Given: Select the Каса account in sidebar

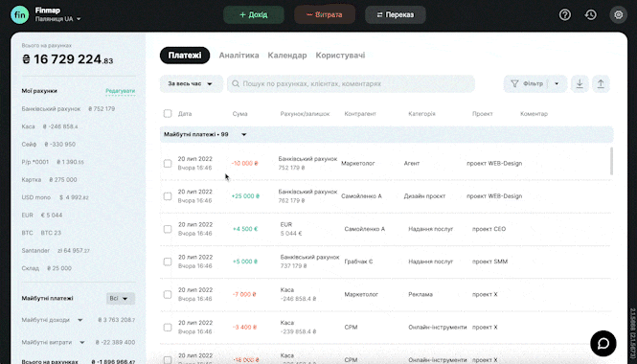Looking at the screenshot, I should (x=50, y=126).
